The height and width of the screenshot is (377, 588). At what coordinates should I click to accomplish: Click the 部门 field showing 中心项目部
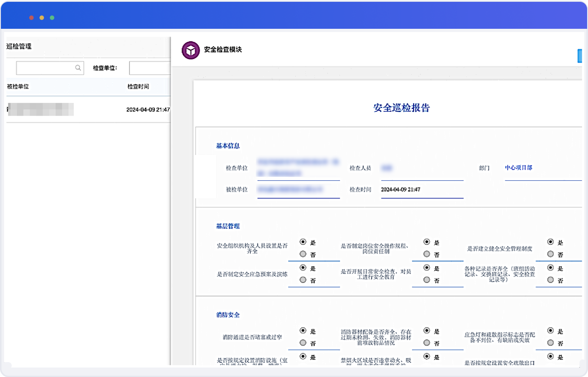pos(518,168)
